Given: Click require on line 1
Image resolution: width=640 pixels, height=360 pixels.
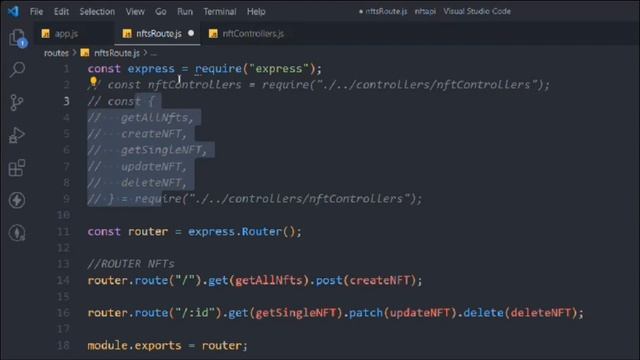Looking at the screenshot, I should [218, 69].
